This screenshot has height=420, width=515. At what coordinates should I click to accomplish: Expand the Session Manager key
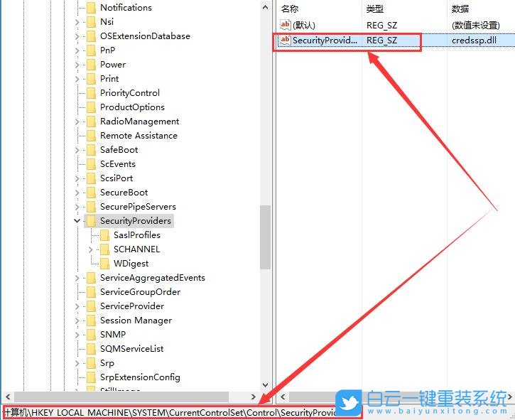point(77,321)
